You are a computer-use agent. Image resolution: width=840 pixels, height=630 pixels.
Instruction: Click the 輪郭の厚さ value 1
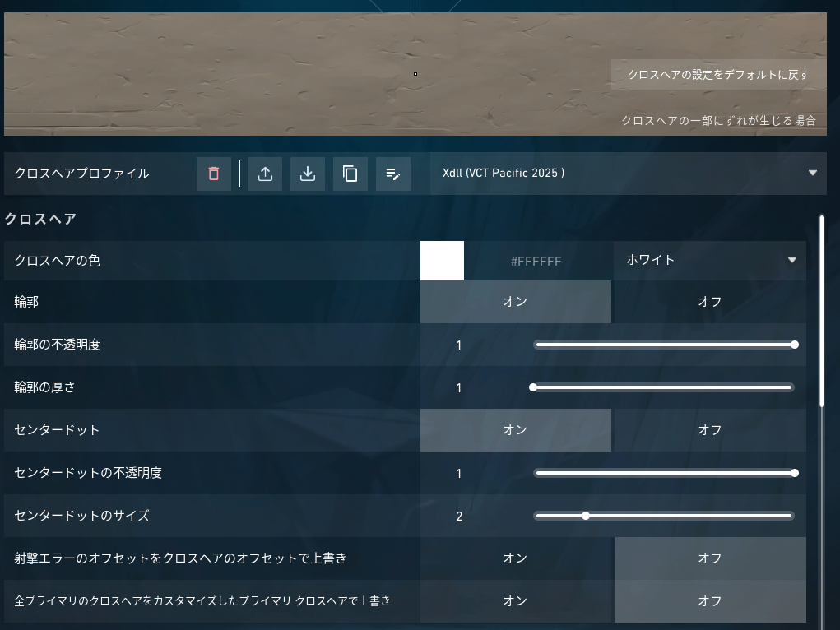[x=459, y=388]
